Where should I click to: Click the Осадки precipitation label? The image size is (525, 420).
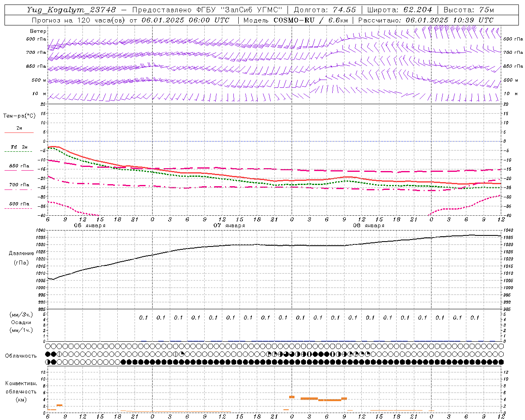pos(21,322)
